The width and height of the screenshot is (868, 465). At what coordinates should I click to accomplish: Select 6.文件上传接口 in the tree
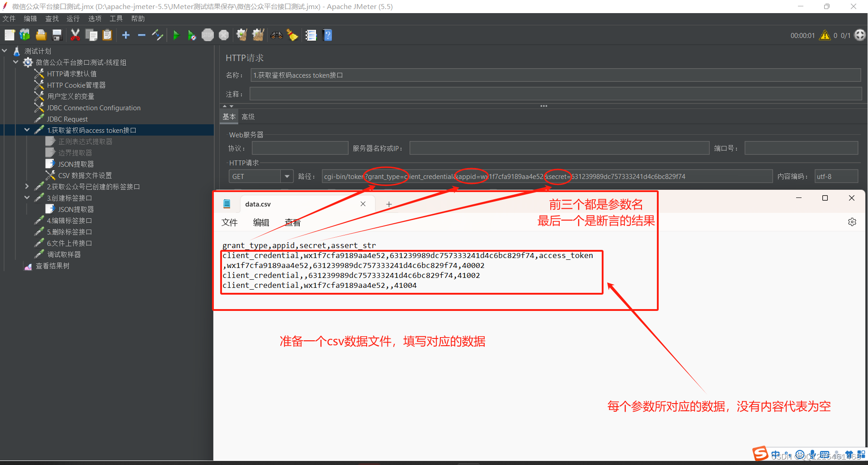[x=69, y=243]
